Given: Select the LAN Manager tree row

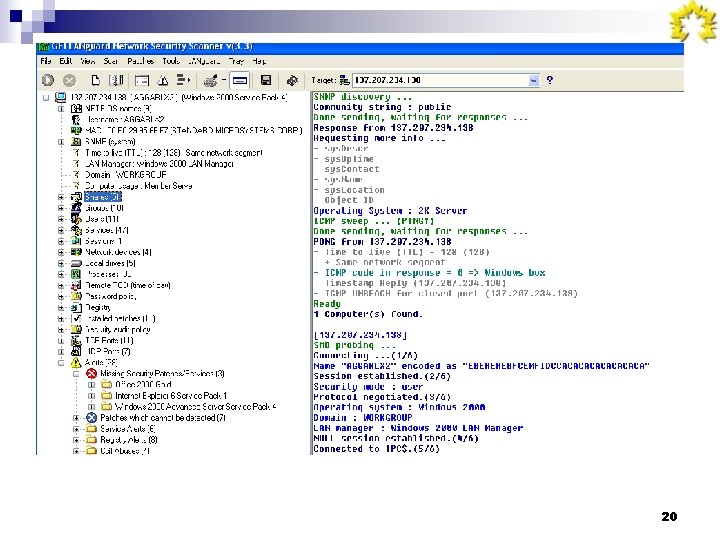Looking at the screenshot, I should (159, 163).
